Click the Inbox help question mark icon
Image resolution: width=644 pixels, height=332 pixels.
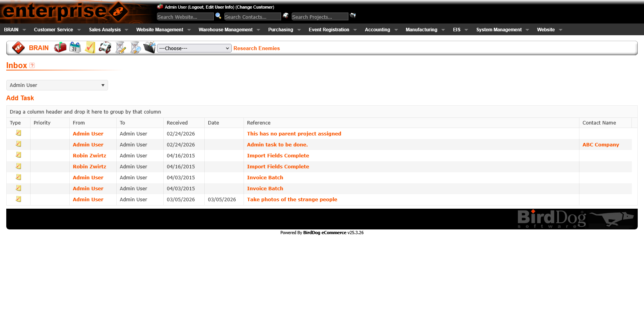point(32,65)
